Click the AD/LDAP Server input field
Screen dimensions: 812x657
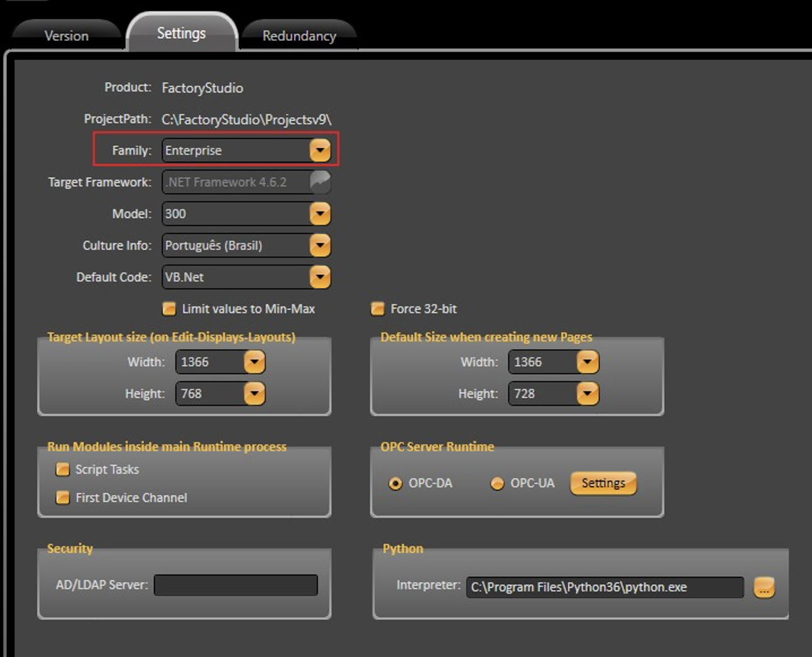pos(236,585)
